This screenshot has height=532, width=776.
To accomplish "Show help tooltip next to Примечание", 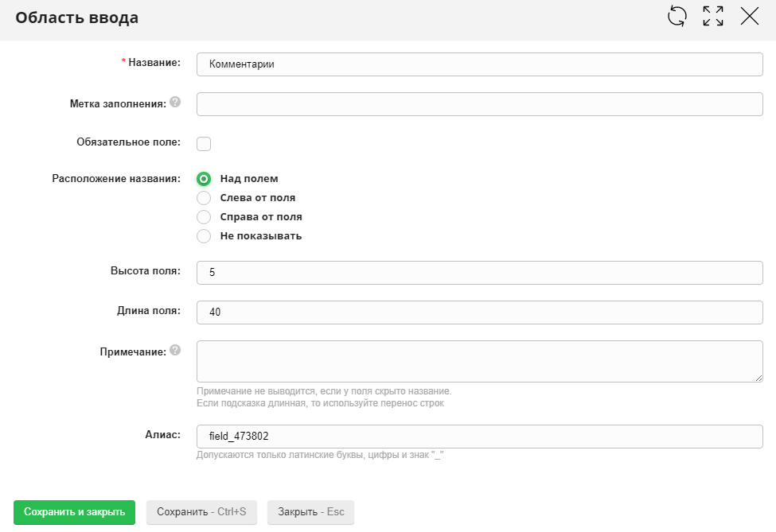I will point(175,350).
